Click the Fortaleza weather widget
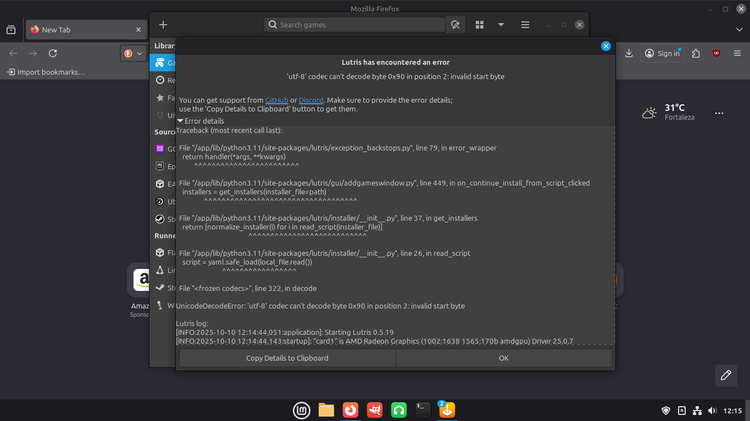This screenshot has height=421, width=750. 669,112
